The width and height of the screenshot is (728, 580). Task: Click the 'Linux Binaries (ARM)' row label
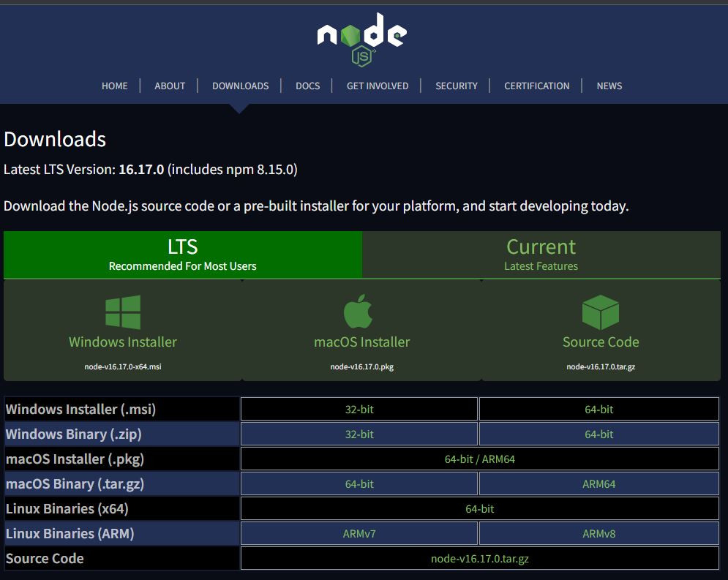[70, 534]
